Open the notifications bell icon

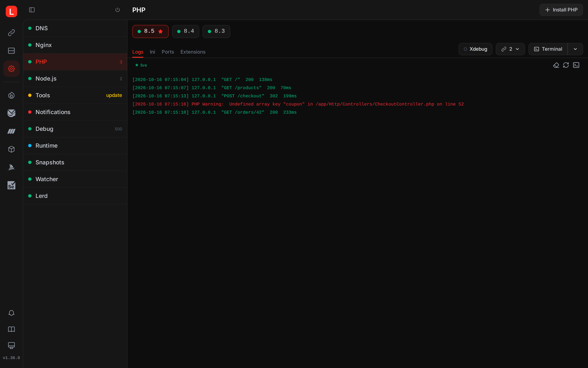pyautogui.click(x=11, y=313)
